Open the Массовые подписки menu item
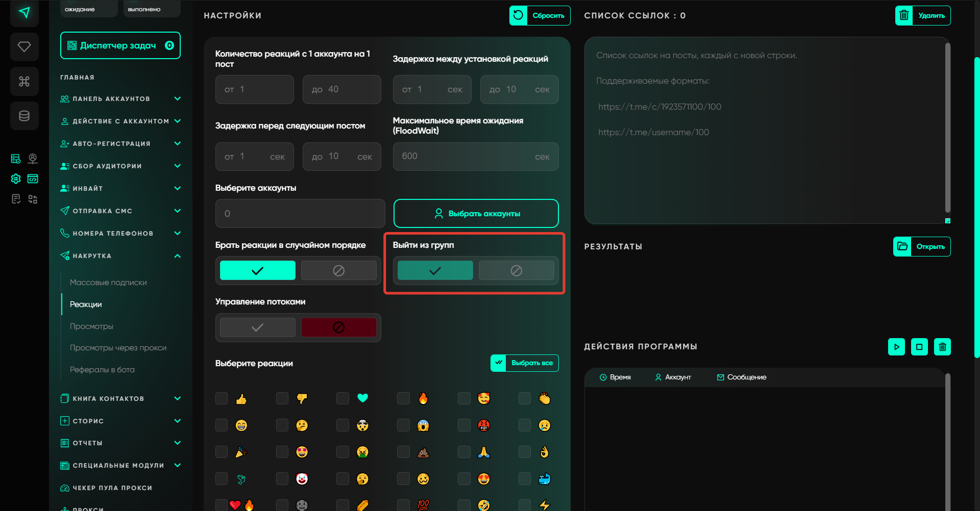980x511 pixels. point(108,283)
